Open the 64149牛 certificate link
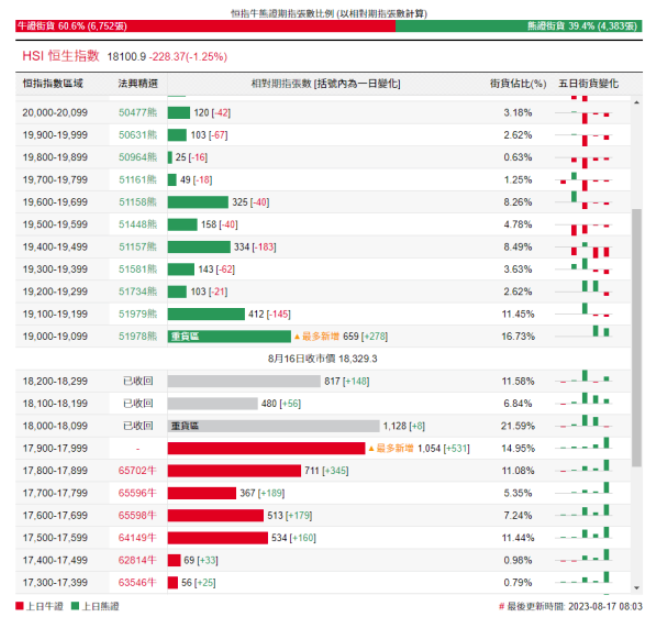 138,538
